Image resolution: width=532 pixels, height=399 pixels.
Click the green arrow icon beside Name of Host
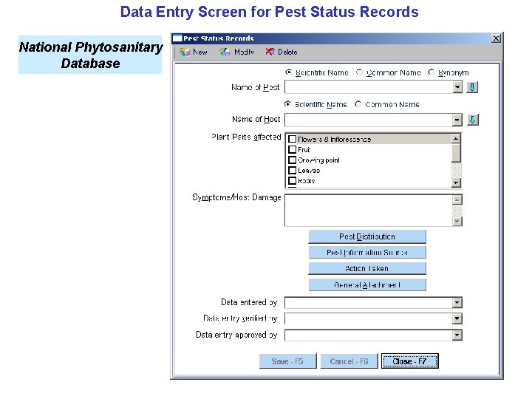click(x=473, y=120)
